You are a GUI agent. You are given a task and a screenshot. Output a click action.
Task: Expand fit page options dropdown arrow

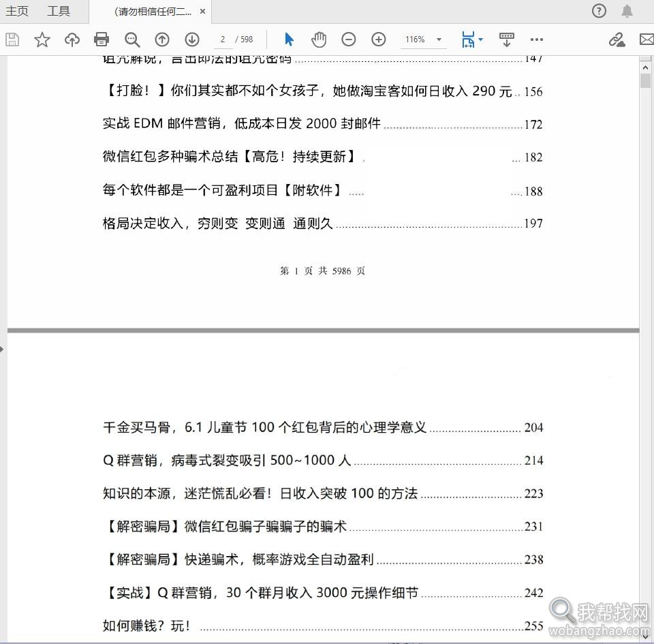[480, 40]
